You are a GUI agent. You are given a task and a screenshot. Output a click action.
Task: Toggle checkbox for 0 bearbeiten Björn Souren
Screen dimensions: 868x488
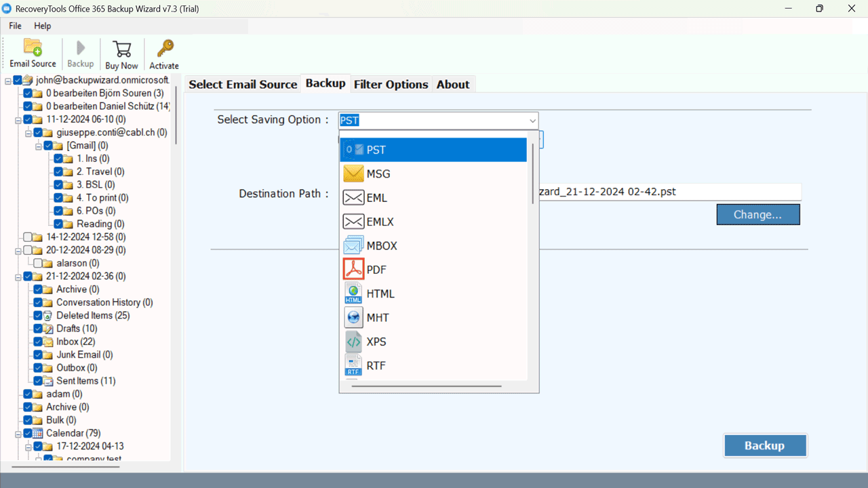[28, 94]
